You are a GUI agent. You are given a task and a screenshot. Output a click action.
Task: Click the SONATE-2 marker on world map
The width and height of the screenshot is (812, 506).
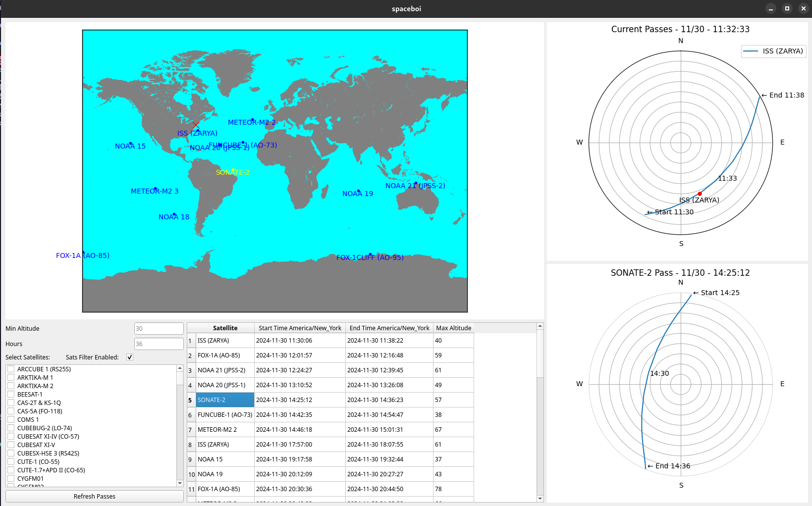tap(233, 170)
